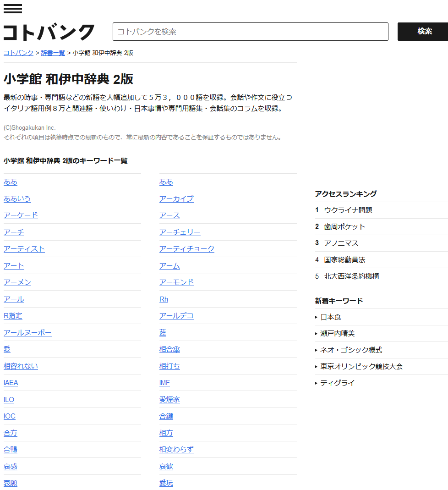Click the 小学館 和伊中辞典 2版 page heading
Screen dimensions: 448x490
68,79
